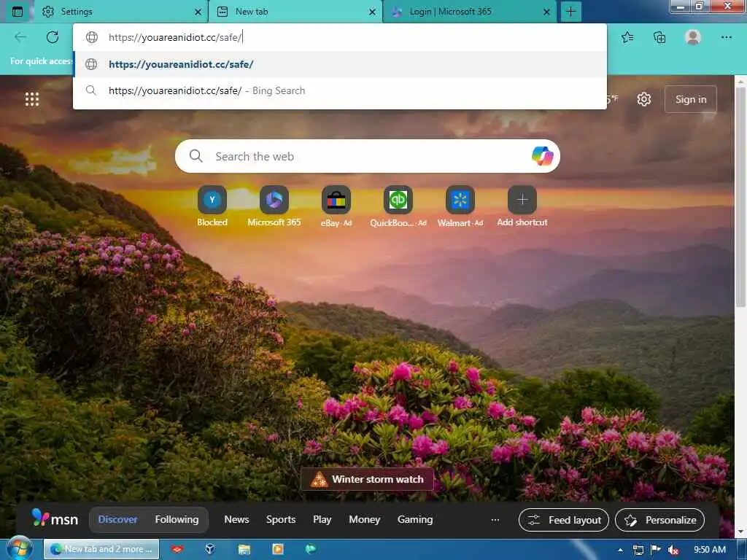Image resolution: width=747 pixels, height=560 pixels.
Task: Close the Settings tab
Action: [x=198, y=12]
